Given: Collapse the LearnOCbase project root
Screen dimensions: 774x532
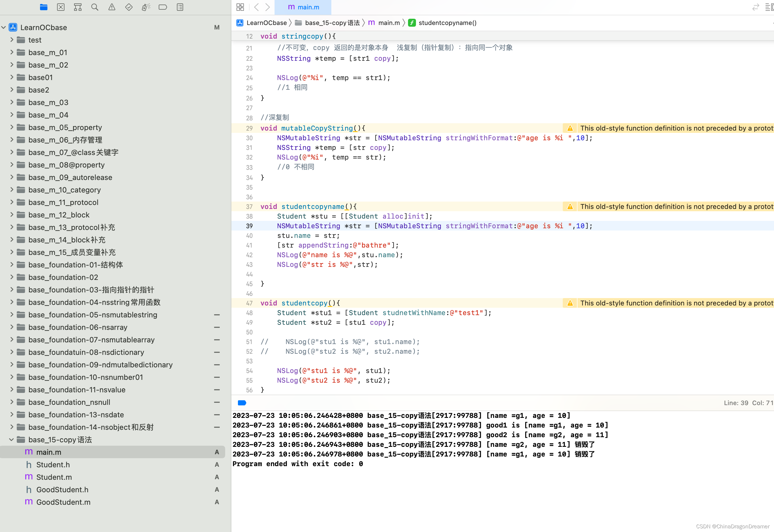Looking at the screenshot, I should (4, 27).
